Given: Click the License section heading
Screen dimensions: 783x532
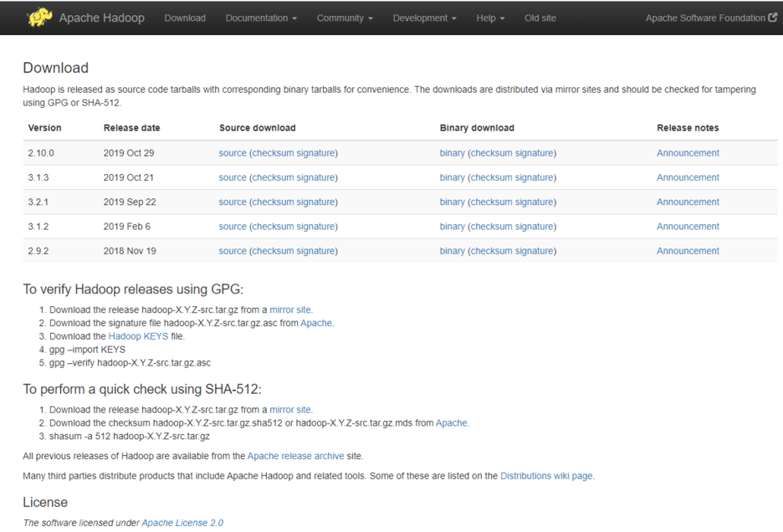Looking at the screenshot, I should 45,503.
